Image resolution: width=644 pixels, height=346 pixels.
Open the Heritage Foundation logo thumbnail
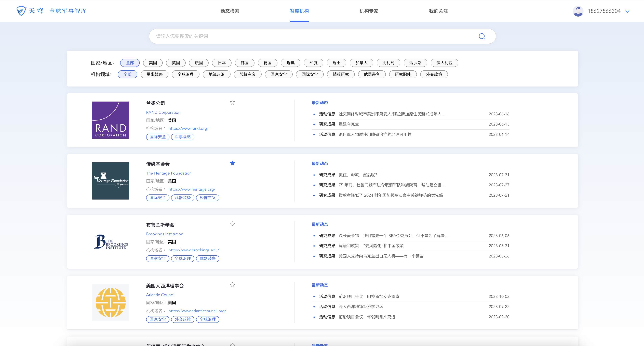[x=111, y=181]
